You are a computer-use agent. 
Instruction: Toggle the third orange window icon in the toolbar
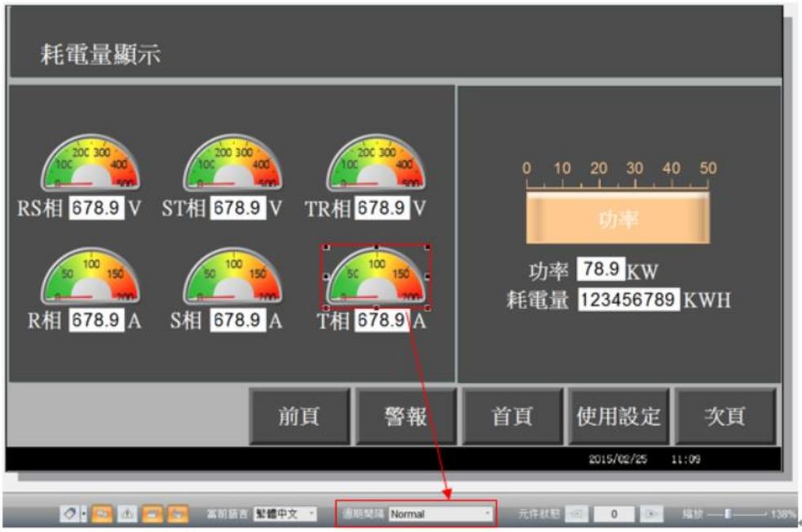pos(152,513)
